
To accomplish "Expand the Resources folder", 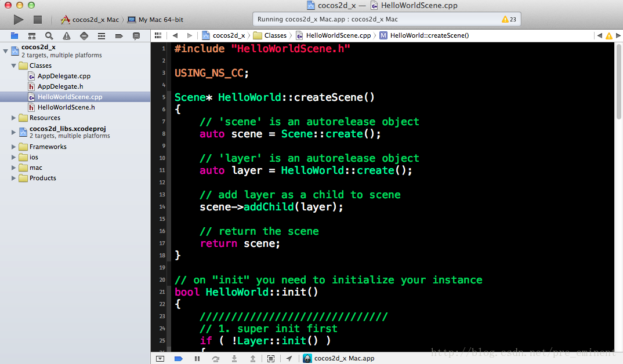I will pyautogui.click(x=14, y=118).
